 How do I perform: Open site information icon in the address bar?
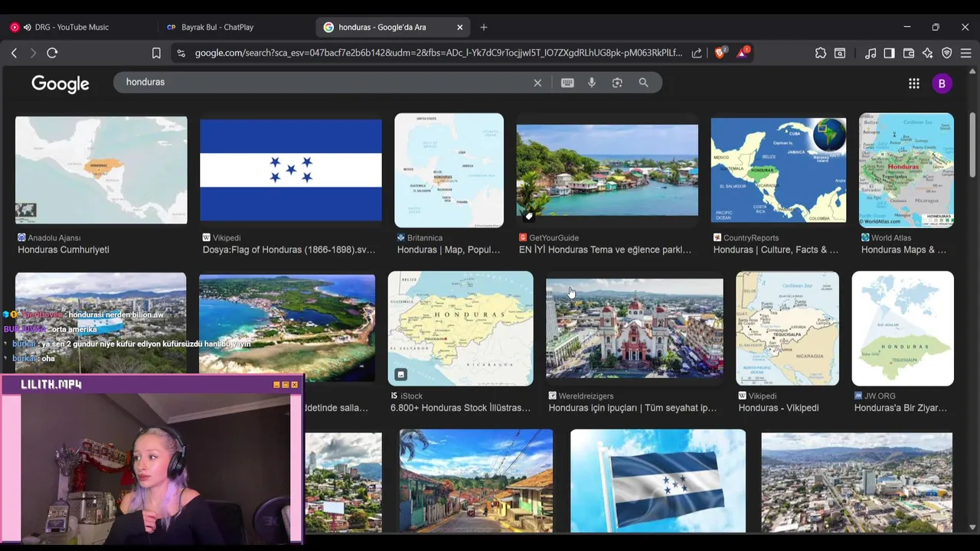(181, 53)
